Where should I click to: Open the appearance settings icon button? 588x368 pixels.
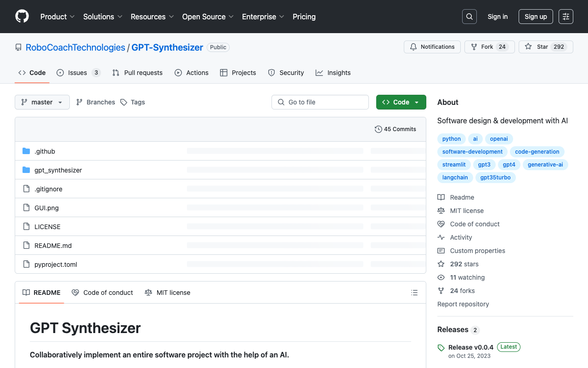tap(566, 17)
